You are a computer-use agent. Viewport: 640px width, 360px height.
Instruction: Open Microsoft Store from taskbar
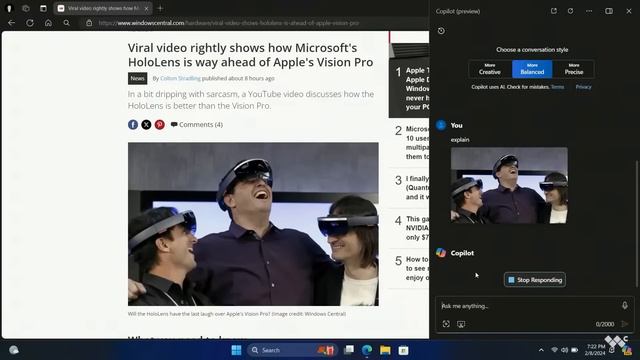point(403,350)
